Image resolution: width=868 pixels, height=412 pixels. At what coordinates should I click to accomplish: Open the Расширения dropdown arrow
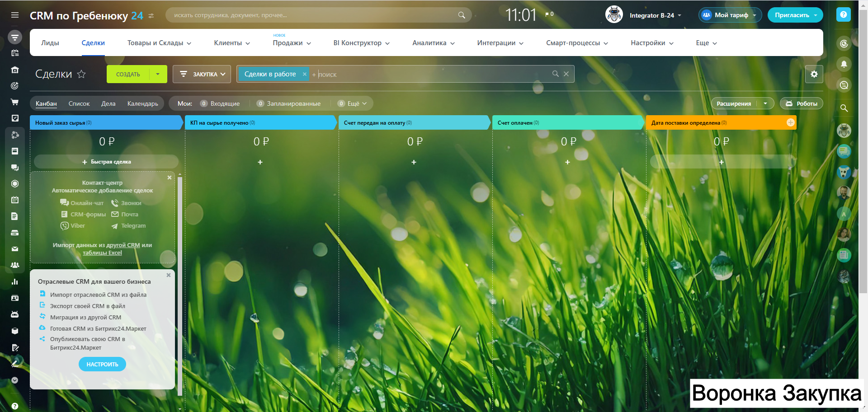[765, 103]
